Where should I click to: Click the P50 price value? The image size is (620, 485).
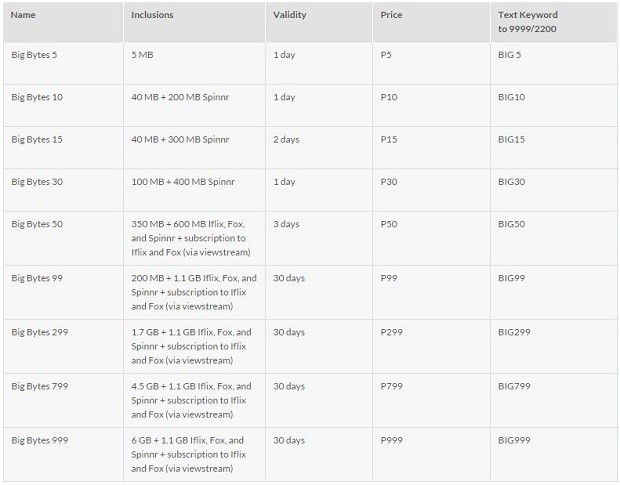point(389,224)
